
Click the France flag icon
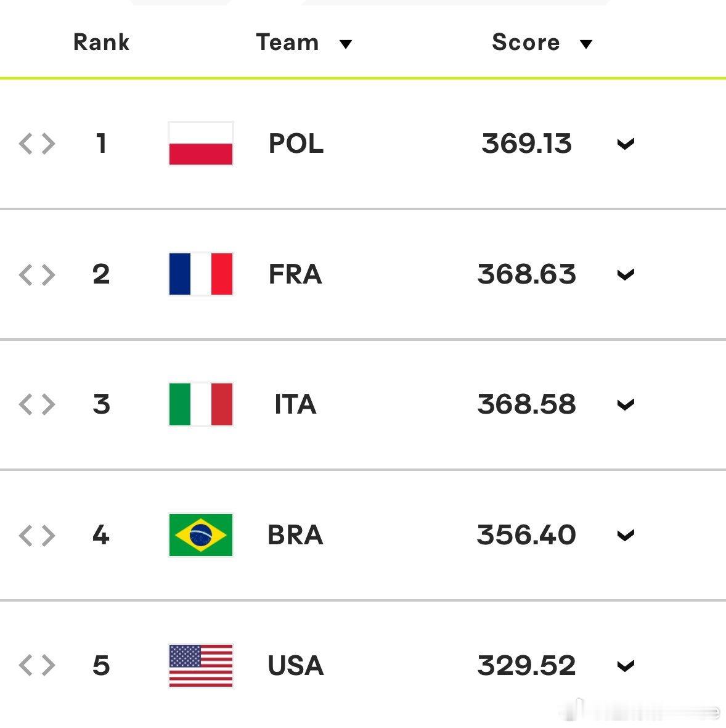[x=200, y=274]
